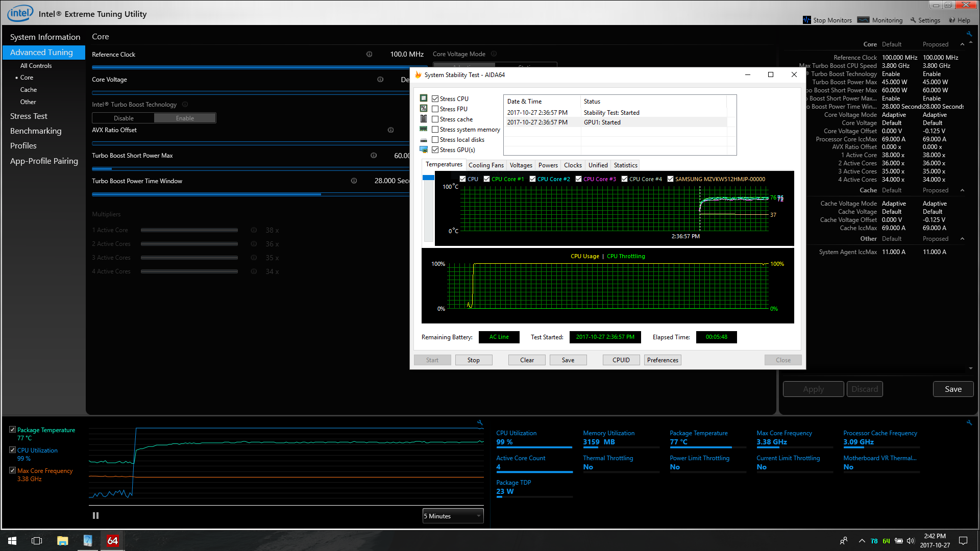This screenshot has width=980, height=551.
Task: Collapse the Other section in summary panel
Action: pos(962,239)
